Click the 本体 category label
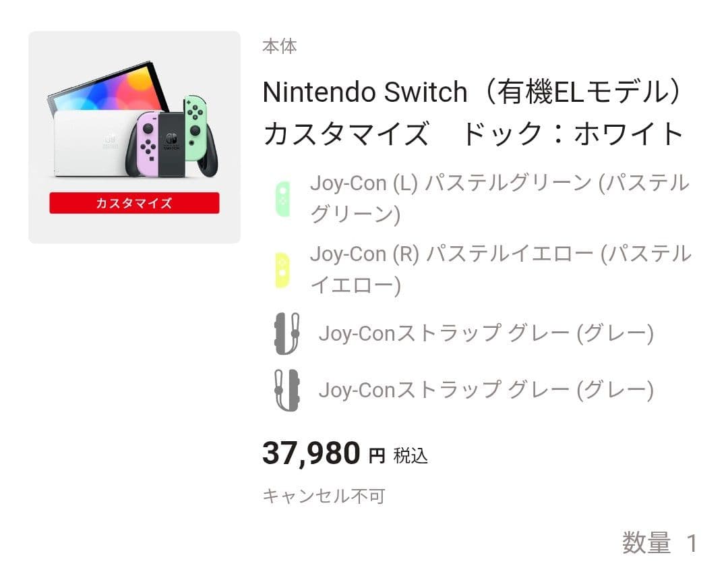Image resolution: width=728 pixels, height=570 pixels. [x=280, y=47]
